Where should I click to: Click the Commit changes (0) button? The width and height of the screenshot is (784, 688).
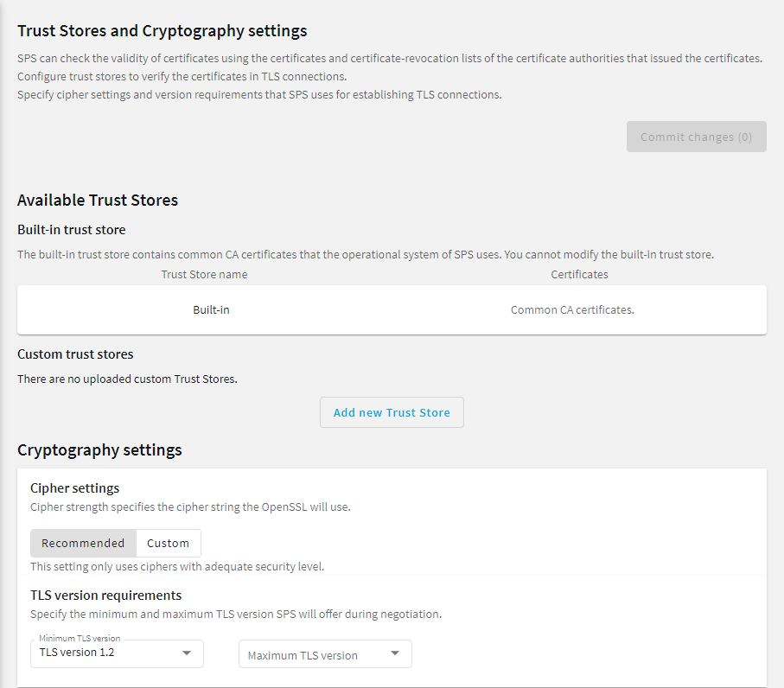click(696, 137)
